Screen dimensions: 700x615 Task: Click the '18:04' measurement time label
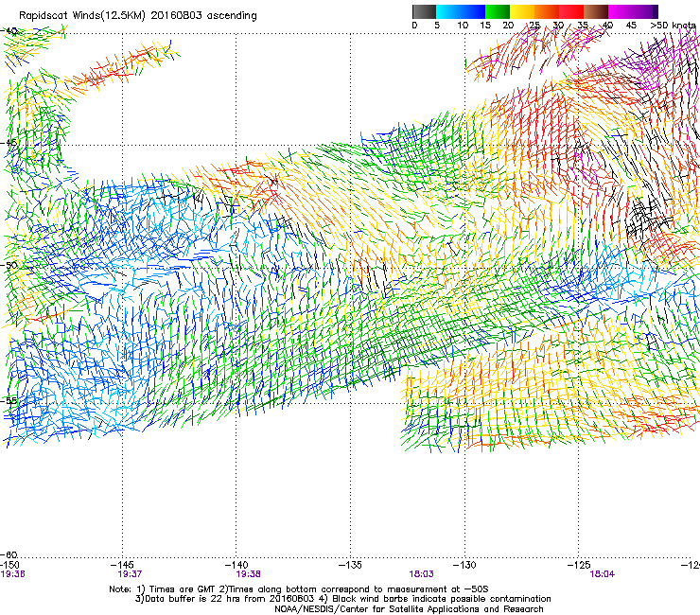[x=602, y=574]
